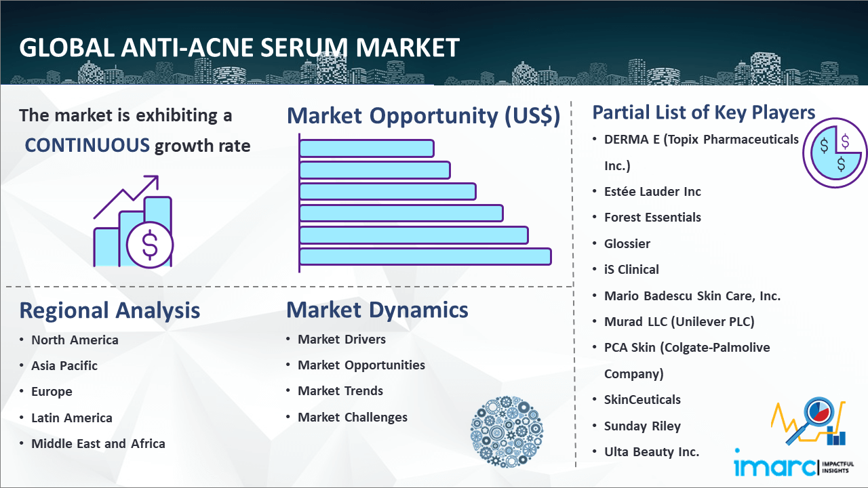Click the Regional Analysis heading

tap(109, 310)
